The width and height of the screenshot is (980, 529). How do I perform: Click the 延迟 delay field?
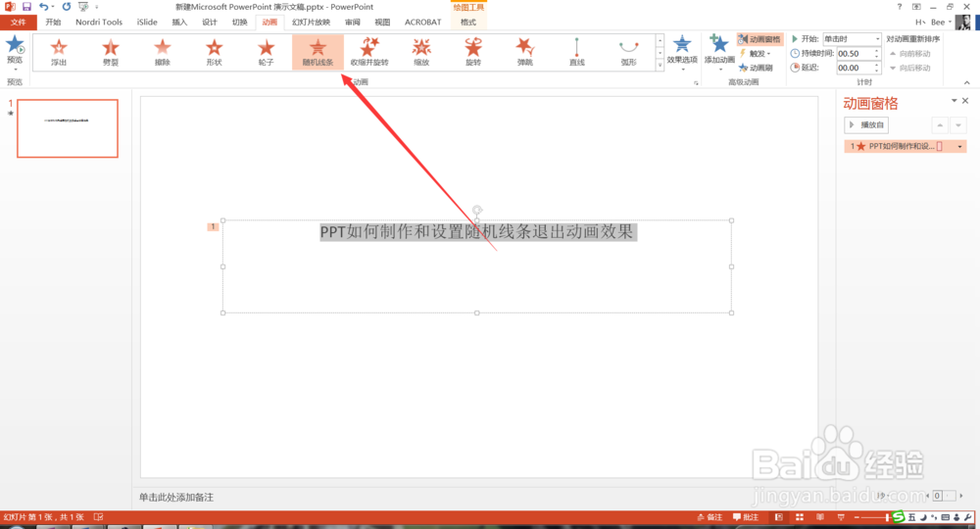coord(855,68)
